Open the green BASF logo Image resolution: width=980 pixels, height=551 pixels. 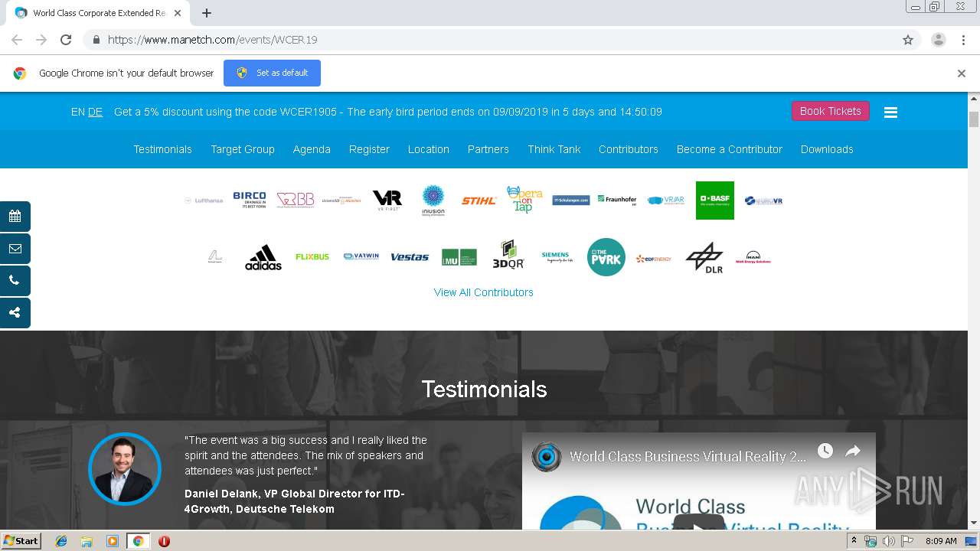[715, 201]
